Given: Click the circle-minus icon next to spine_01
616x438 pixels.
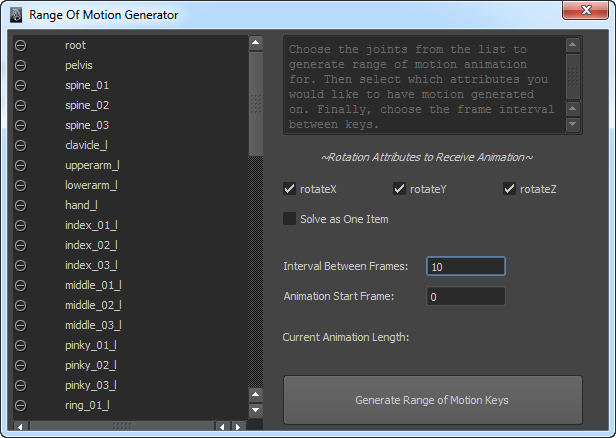Looking at the screenshot, I should point(20,86).
